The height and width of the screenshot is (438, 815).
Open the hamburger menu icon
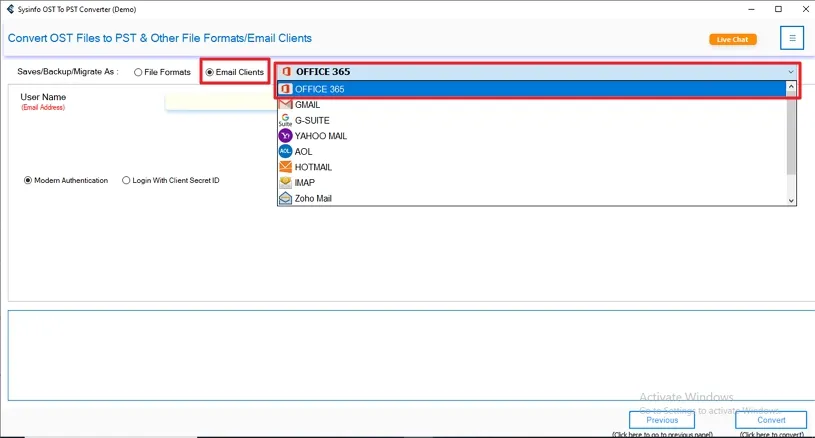point(792,38)
